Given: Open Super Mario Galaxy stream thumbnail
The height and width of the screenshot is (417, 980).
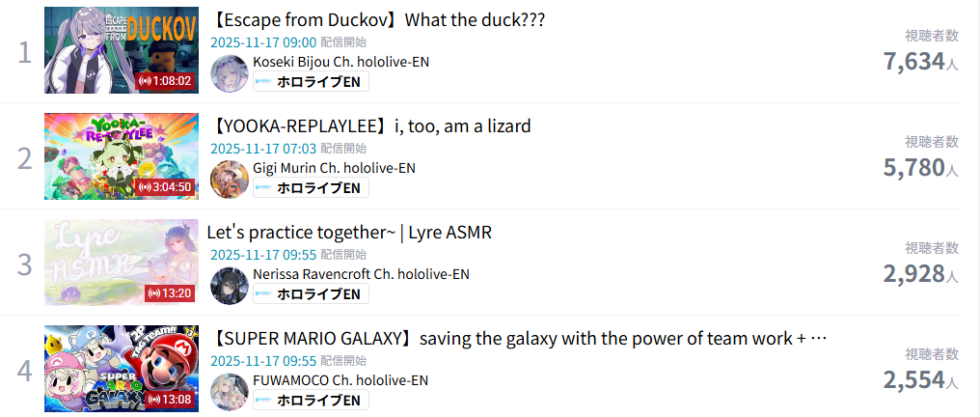Looking at the screenshot, I should coord(122,369).
